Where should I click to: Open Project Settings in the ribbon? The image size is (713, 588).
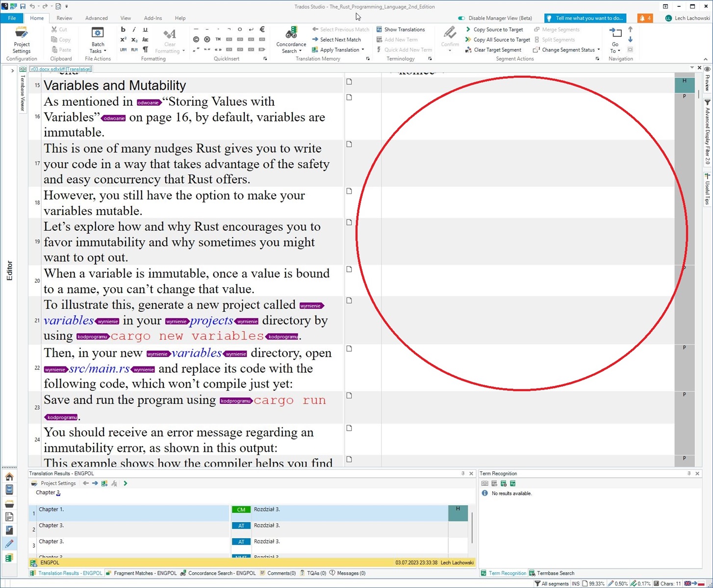(22, 40)
